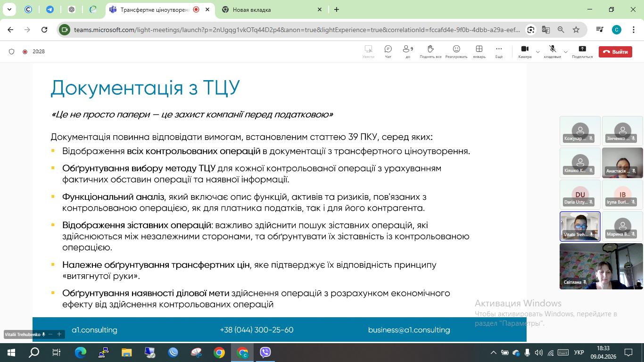Open a new browser tab

click(x=336, y=9)
